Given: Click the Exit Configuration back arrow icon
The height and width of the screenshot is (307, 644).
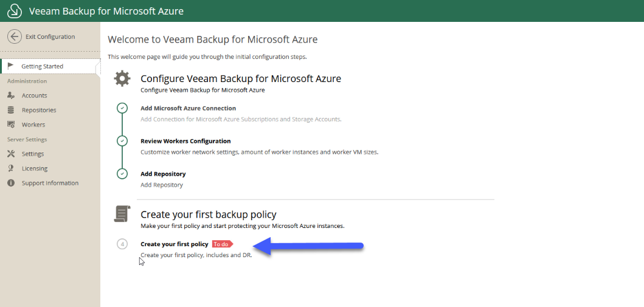Looking at the screenshot, I should (15, 36).
